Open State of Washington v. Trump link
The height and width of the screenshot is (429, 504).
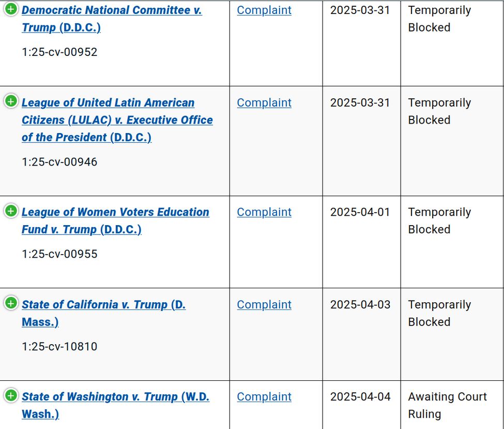pos(115,397)
